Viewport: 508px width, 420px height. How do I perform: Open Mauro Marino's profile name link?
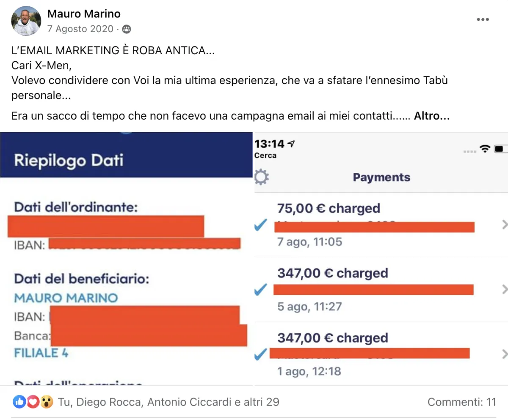[x=84, y=14]
